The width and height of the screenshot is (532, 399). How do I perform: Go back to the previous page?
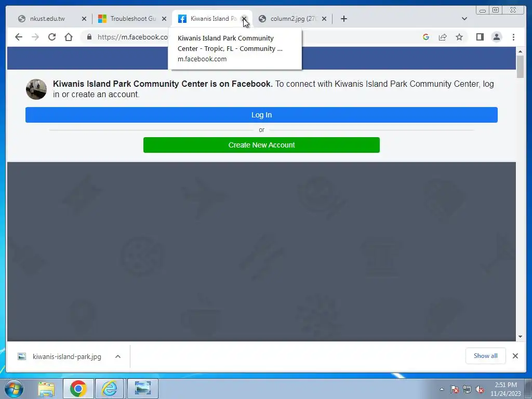(x=19, y=37)
